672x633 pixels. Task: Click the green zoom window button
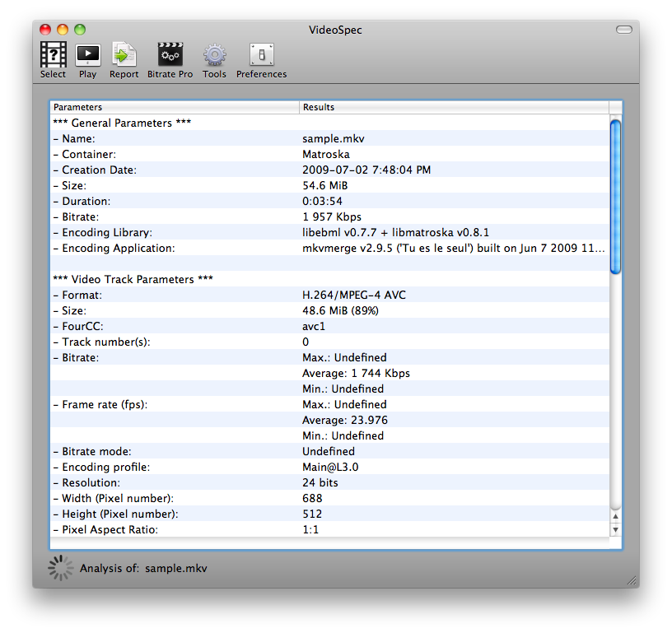(80, 30)
